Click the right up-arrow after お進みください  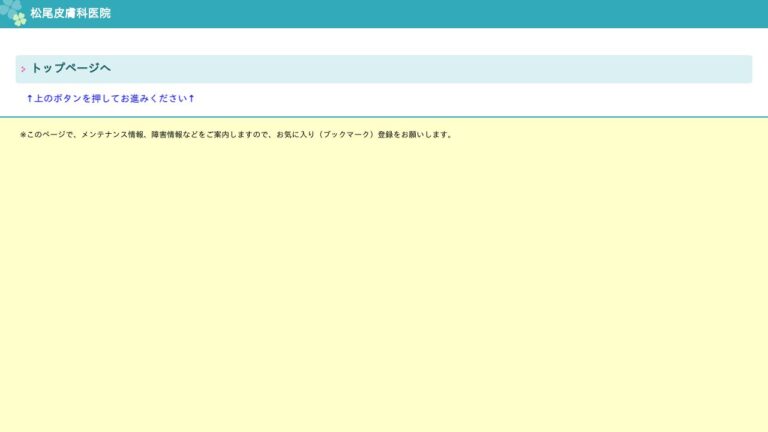click(x=191, y=98)
